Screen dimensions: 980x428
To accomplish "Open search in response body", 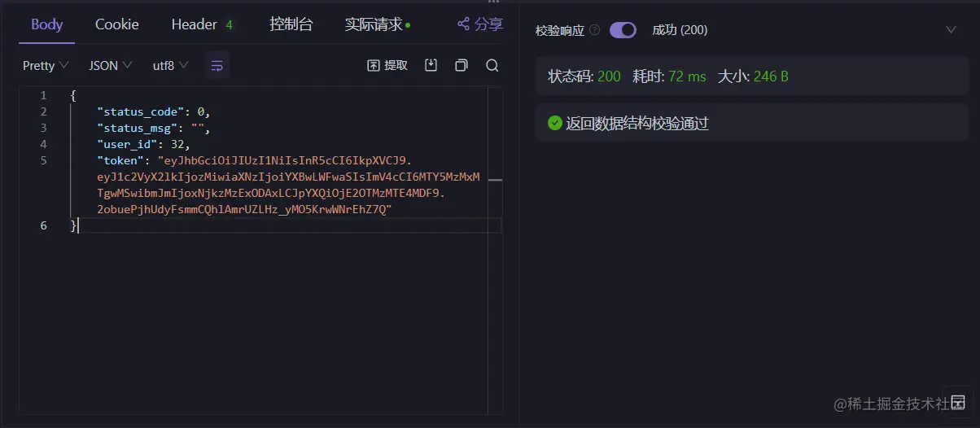I will 492,65.
